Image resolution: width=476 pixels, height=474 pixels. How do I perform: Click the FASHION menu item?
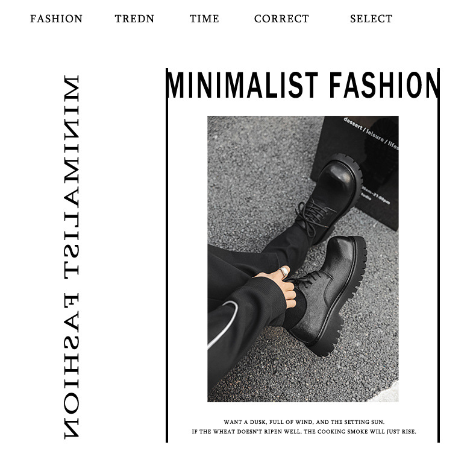56,19
